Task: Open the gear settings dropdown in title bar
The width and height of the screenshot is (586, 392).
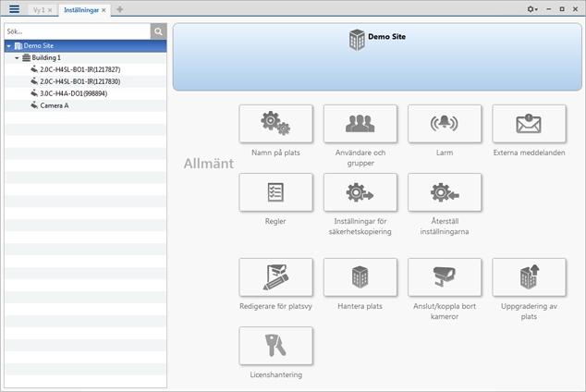Action: click(532, 9)
